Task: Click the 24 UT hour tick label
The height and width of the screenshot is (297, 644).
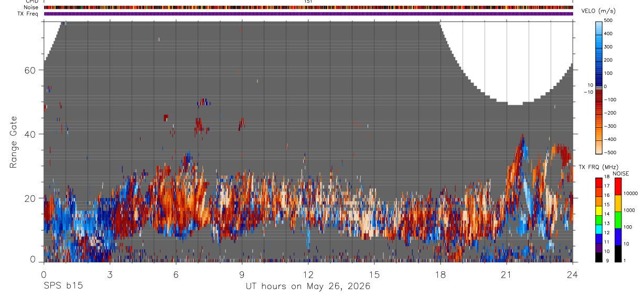Action: point(573,274)
